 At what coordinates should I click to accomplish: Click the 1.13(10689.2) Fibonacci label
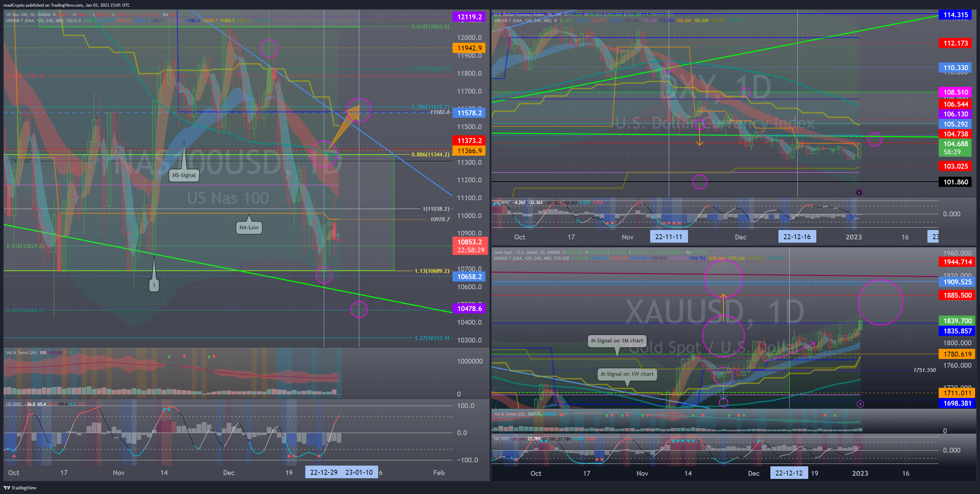(432, 271)
